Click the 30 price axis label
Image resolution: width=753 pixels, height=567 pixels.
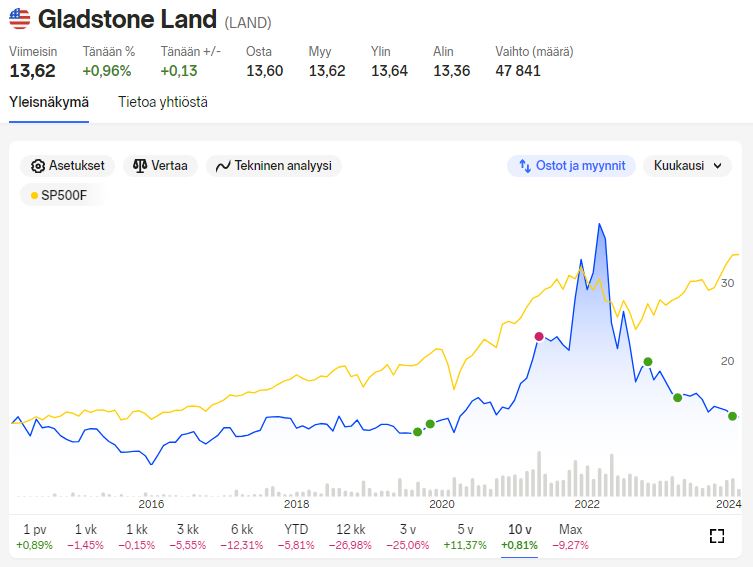pyautogui.click(x=728, y=283)
